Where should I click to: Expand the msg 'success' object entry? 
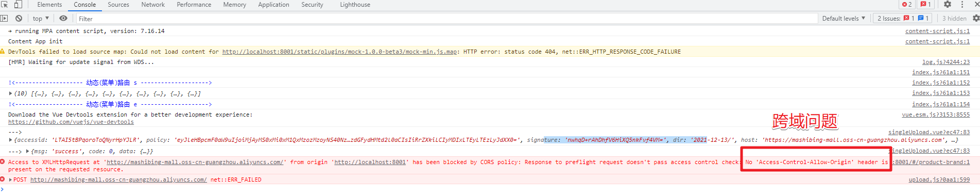point(28,151)
